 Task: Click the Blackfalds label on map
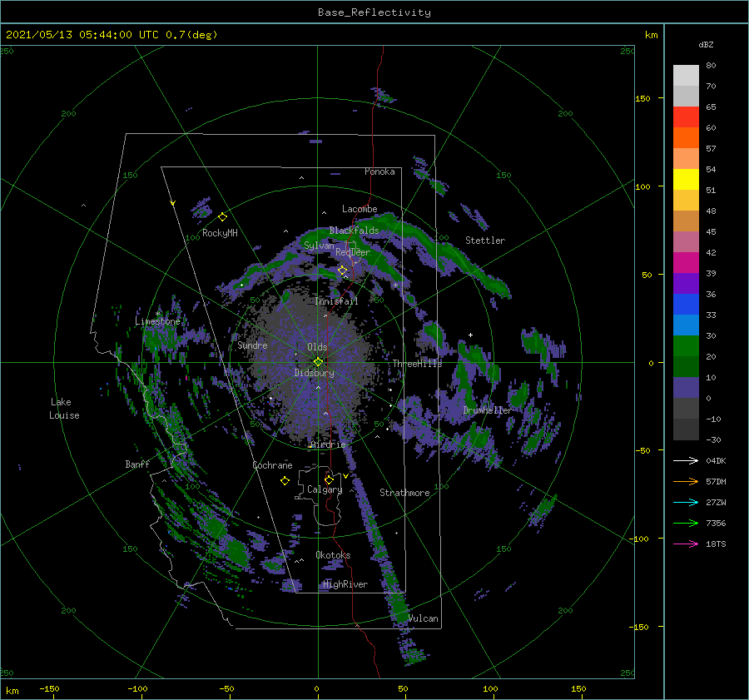[354, 231]
